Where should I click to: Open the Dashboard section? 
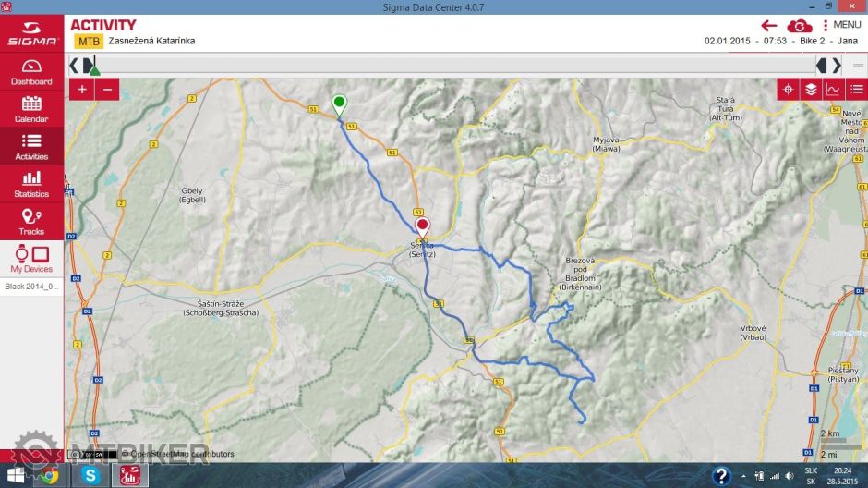click(31, 72)
